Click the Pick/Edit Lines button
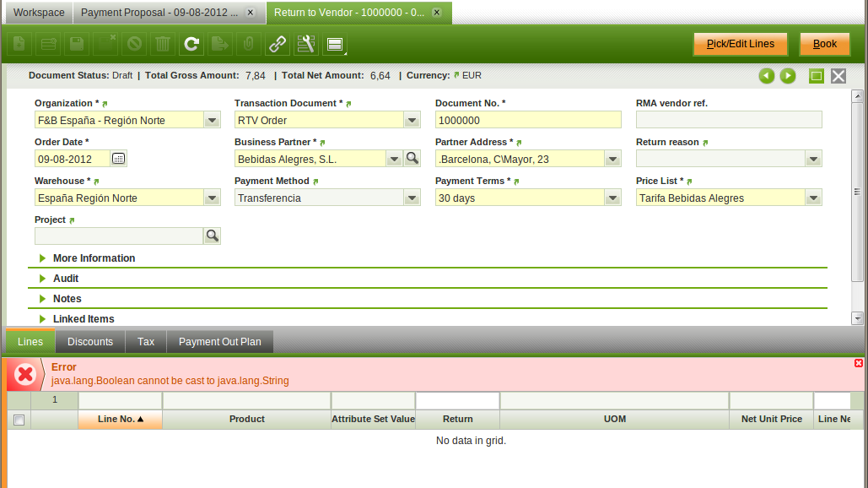The image size is (868, 488). pos(740,44)
